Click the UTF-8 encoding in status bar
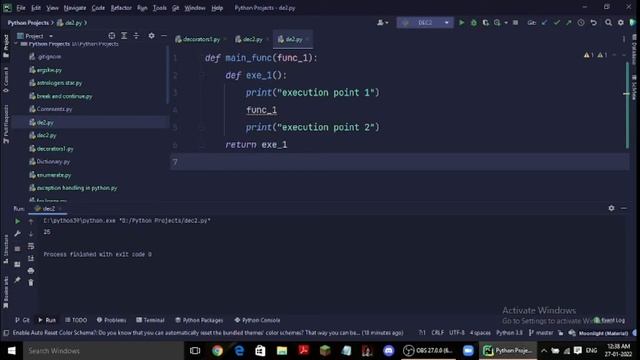The width and height of the screenshot is (640, 360). point(457,333)
